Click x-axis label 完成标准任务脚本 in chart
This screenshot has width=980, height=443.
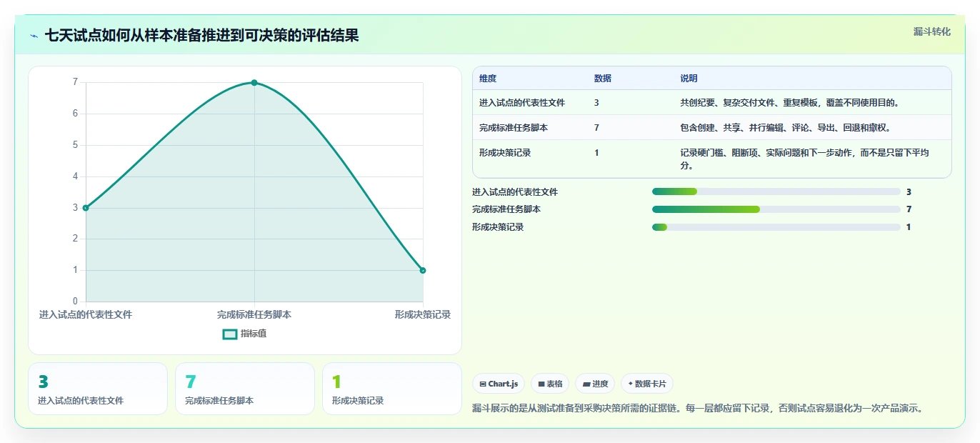[254, 315]
